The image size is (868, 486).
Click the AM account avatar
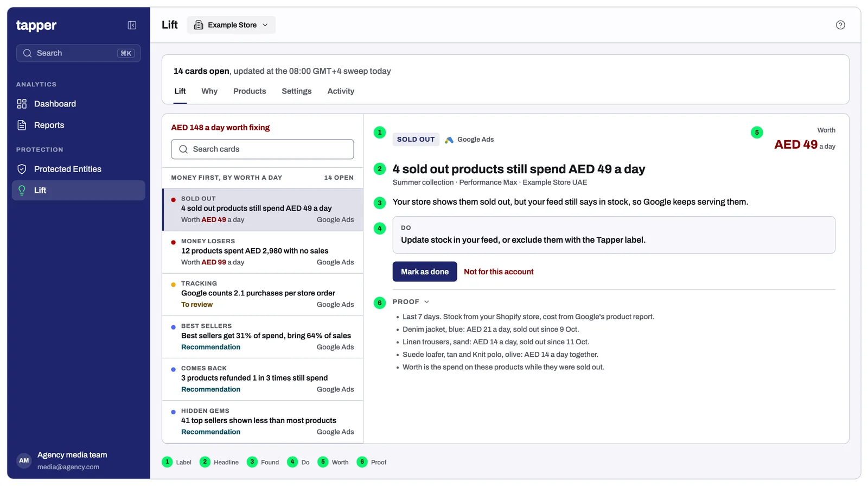(24, 460)
